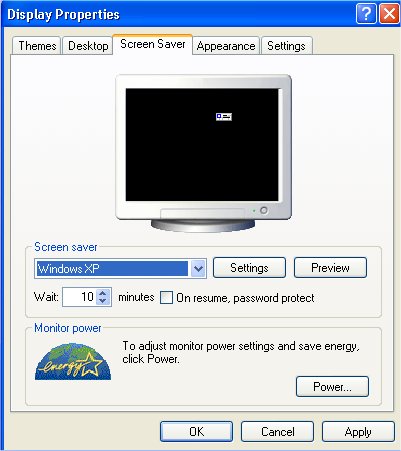Click the title bar Help question mark icon

pyautogui.click(x=366, y=14)
